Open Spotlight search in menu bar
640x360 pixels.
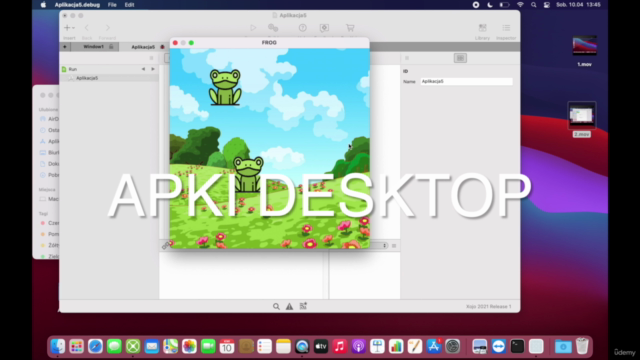pos(533,5)
